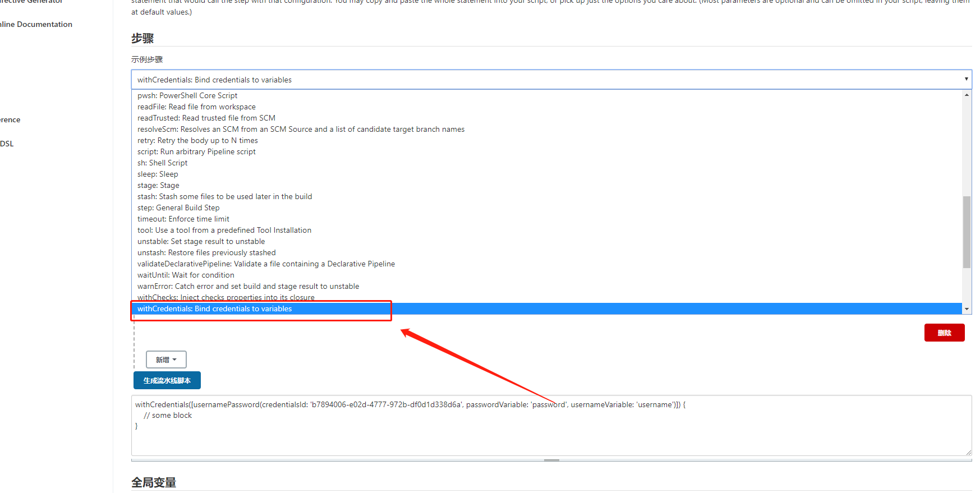Click the 全局变量 section heading

click(x=154, y=482)
